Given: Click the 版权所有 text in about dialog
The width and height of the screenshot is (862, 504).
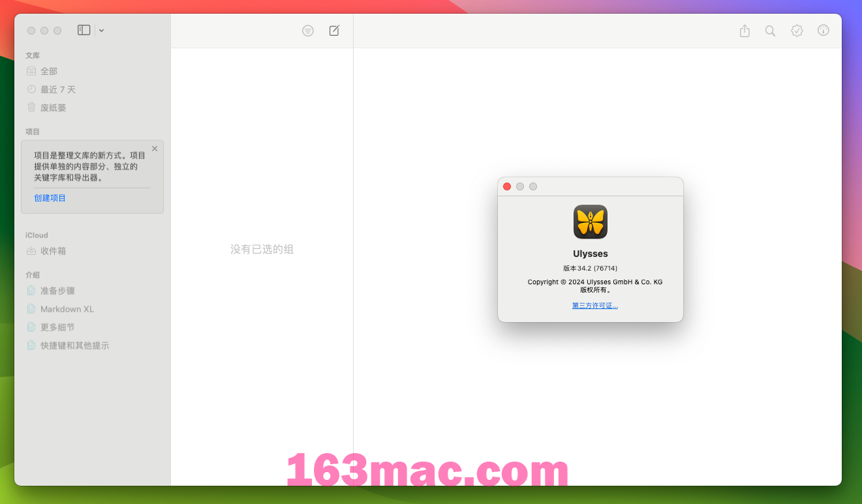Looking at the screenshot, I should [x=595, y=290].
